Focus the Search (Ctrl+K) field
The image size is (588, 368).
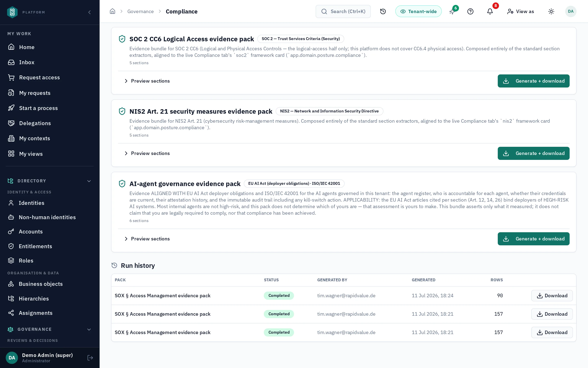pyautogui.click(x=343, y=11)
